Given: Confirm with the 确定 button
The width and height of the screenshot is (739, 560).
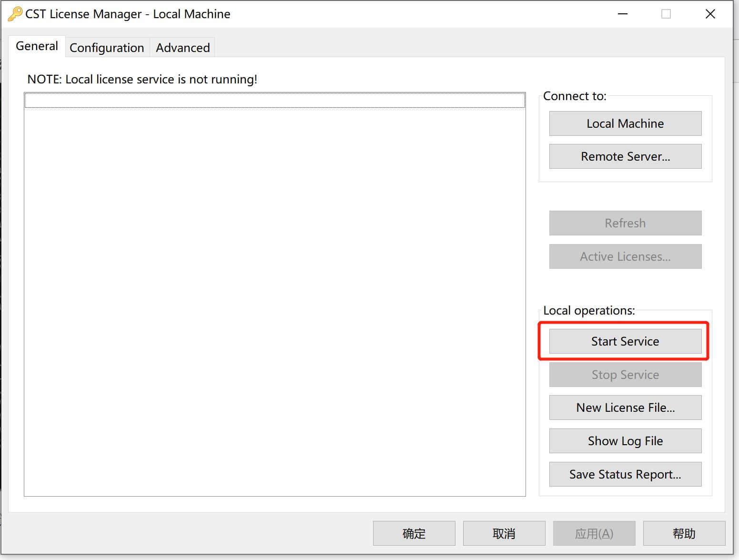Looking at the screenshot, I should (x=414, y=533).
